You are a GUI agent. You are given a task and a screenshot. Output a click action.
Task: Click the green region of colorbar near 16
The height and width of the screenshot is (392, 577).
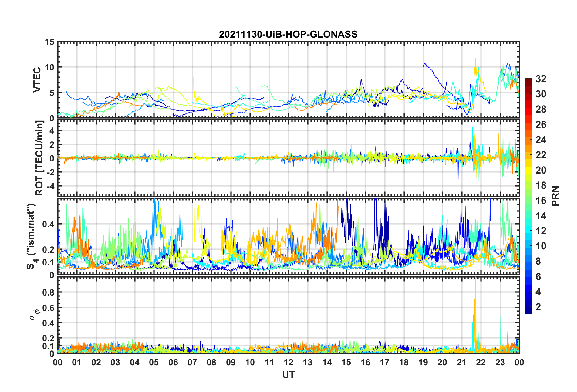pos(529,200)
